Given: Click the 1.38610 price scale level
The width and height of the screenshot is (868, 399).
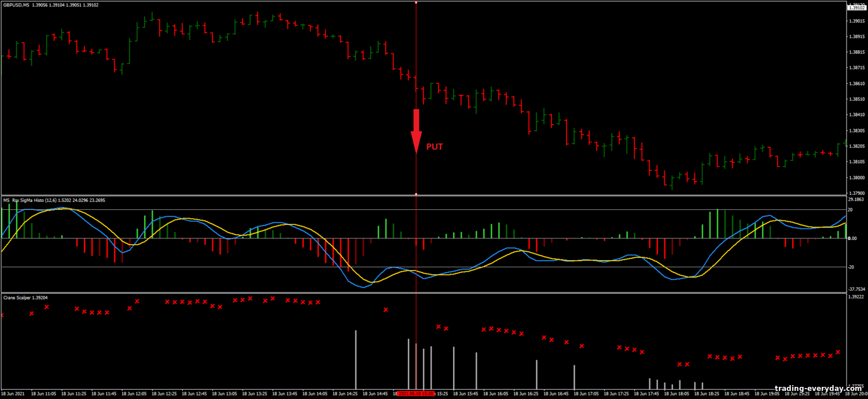Looking at the screenshot, I should 856,84.
